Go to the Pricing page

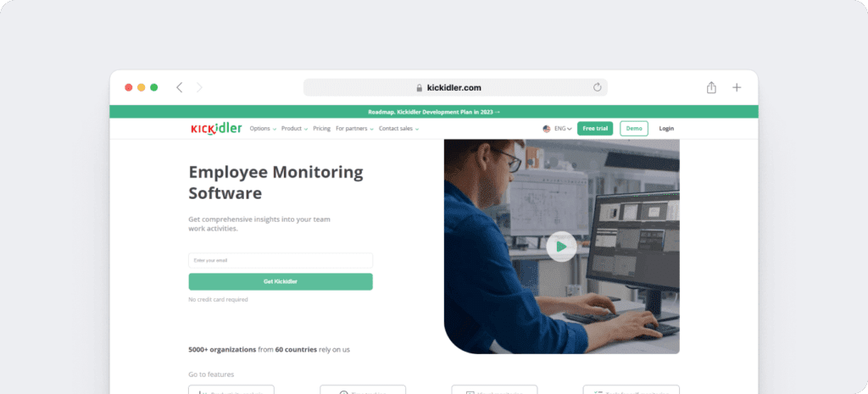pyautogui.click(x=321, y=129)
